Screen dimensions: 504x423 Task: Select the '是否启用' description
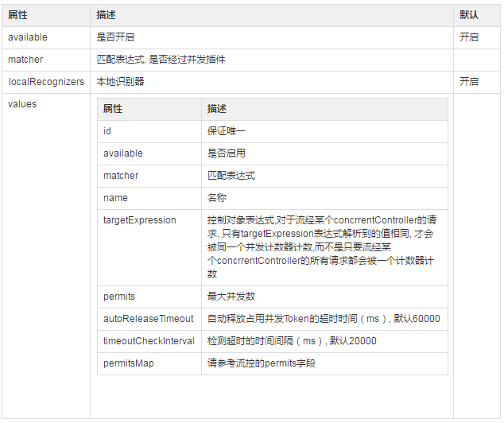(227, 153)
